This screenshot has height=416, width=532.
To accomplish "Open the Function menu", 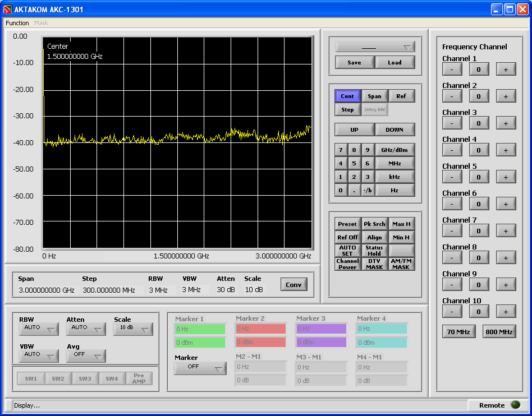I will (x=17, y=23).
